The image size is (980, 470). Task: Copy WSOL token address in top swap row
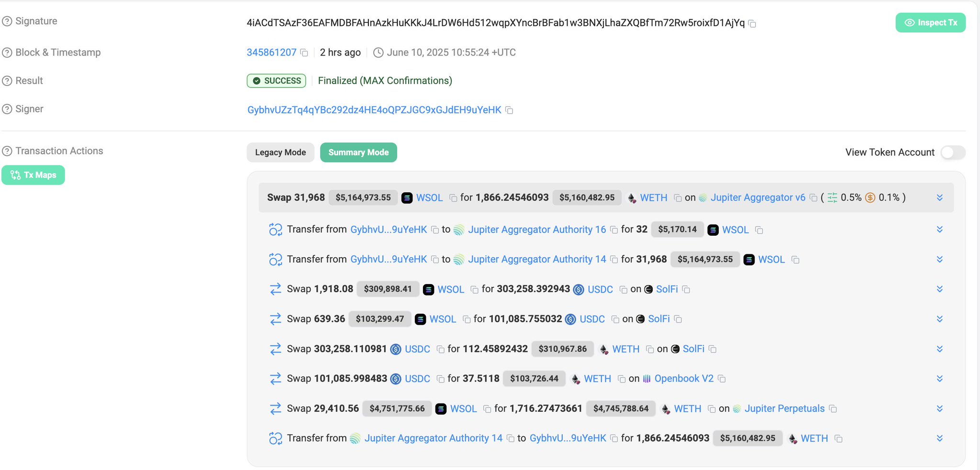[x=453, y=198]
